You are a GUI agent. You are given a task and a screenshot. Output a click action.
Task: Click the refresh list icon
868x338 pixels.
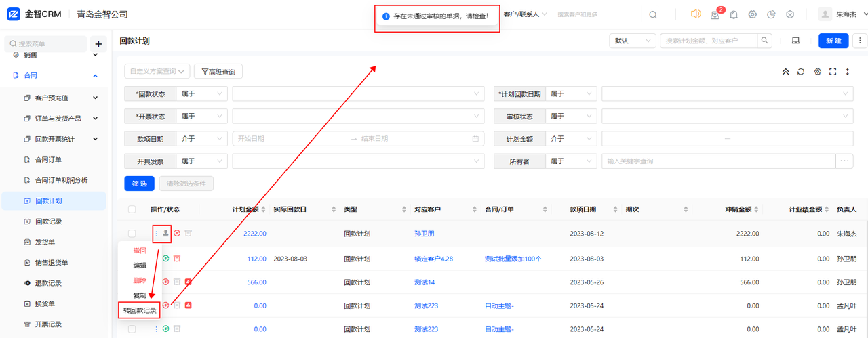coord(801,72)
